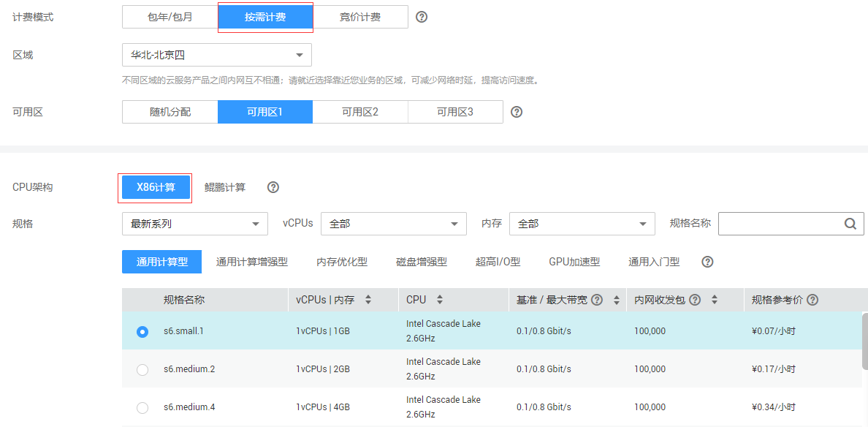
Task: Select s6.medium.4 radio button
Action: [142, 407]
